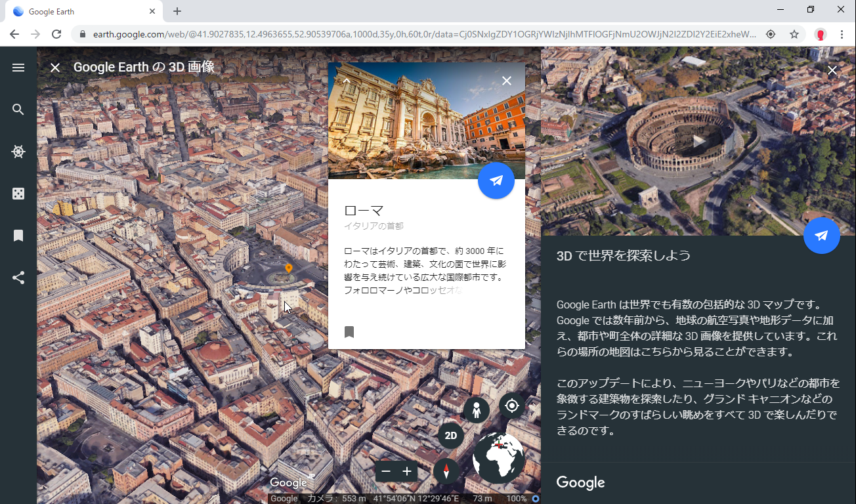Share the current view

point(18,277)
